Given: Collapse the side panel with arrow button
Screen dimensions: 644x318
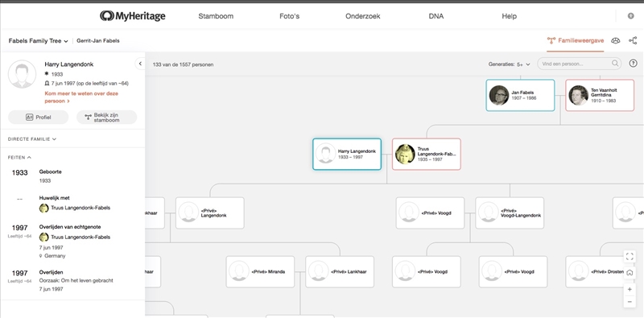Looking at the screenshot, I should pyautogui.click(x=140, y=64).
